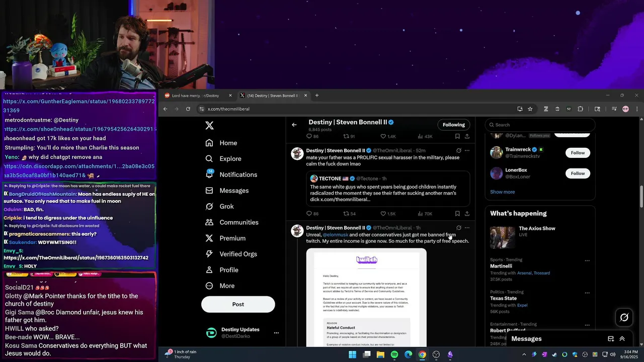Bookmark the top post with 43K views

pos(457,136)
